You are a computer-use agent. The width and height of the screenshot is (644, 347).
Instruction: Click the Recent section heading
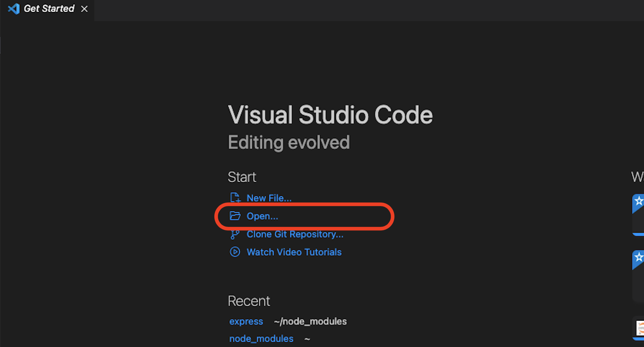pyautogui.click(x=249, y=301)
